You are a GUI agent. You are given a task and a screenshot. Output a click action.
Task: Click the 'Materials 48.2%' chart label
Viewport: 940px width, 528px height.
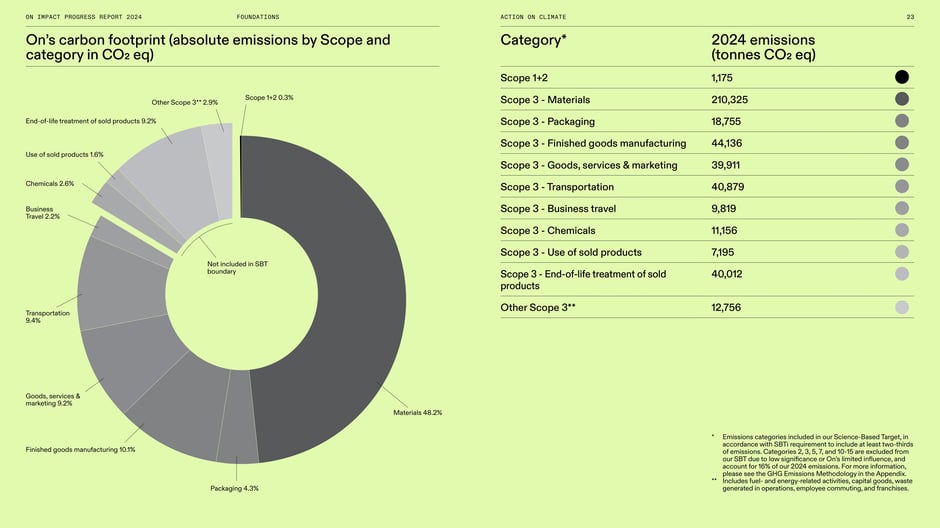pyautogui.click(x=417, y=412)
